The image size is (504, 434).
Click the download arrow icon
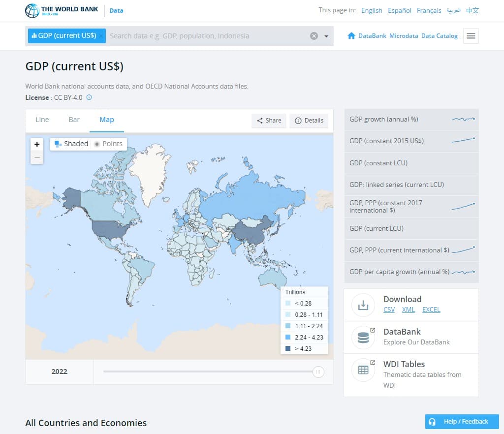363,305
